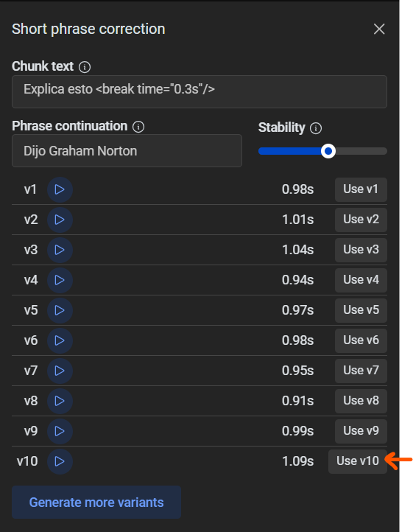Focus the Chunk text field

(x=200, y=91)
